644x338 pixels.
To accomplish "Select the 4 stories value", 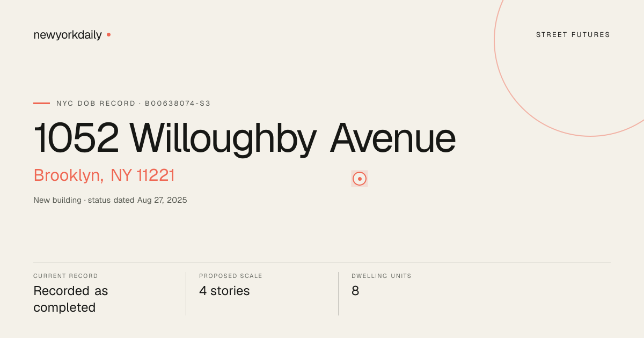I will click(224, 291).
